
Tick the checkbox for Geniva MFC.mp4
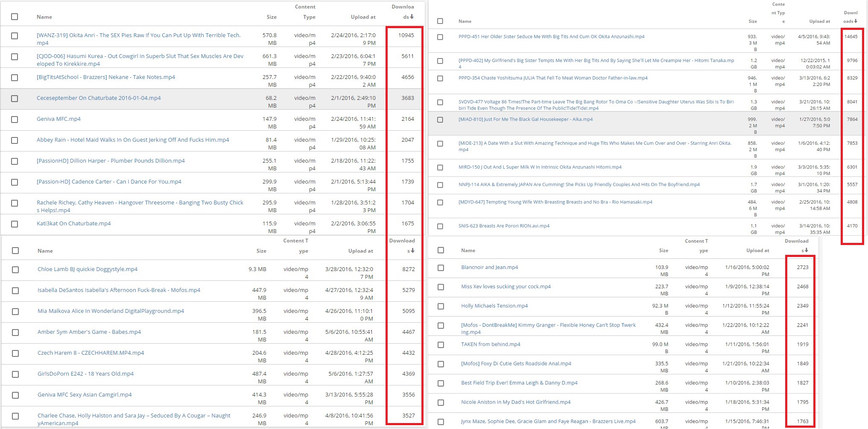point(15,120)
